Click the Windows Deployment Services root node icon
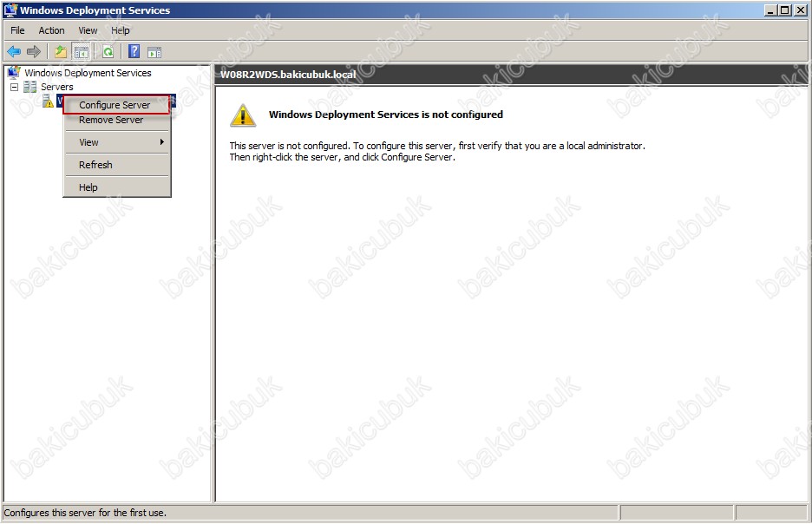The width and height of the screenshot is (812, 524). point(15,73)
